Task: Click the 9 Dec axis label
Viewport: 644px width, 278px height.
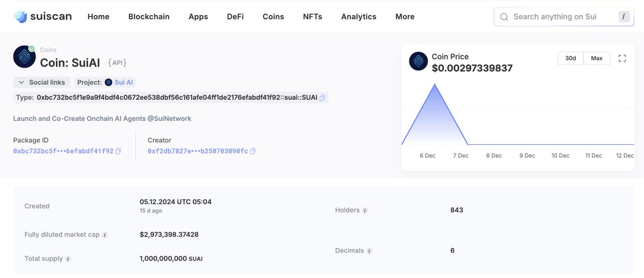Action: (x=527, y=156)
